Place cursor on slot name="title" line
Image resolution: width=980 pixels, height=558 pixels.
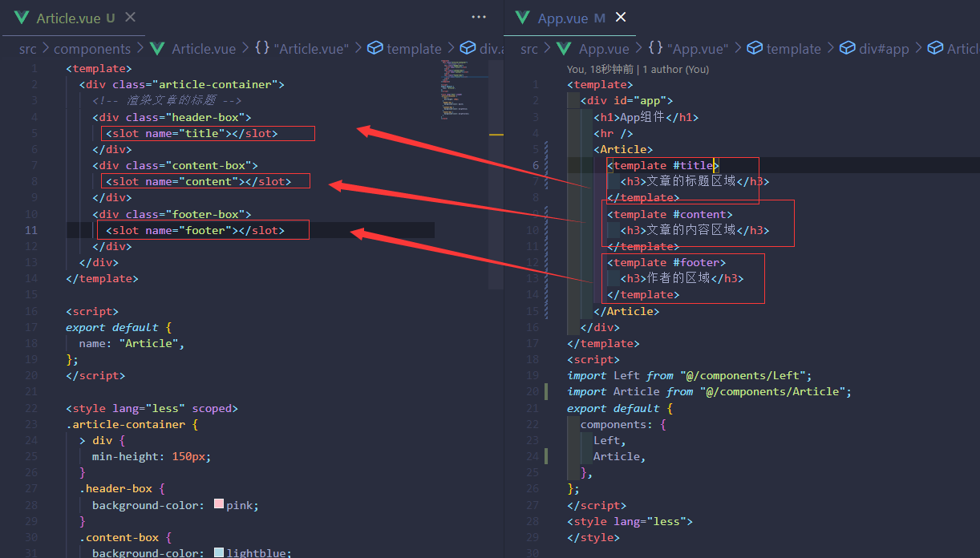tap(192, 133)
